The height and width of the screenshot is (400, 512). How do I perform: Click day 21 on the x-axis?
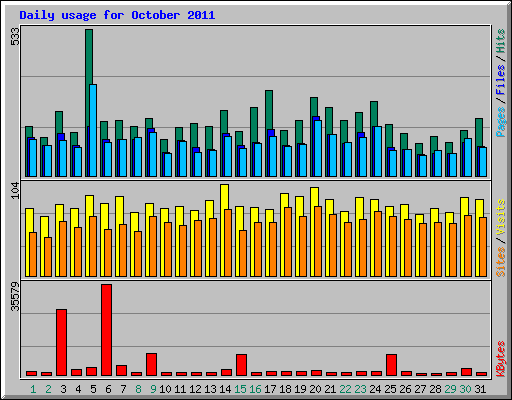coord(330,389)
